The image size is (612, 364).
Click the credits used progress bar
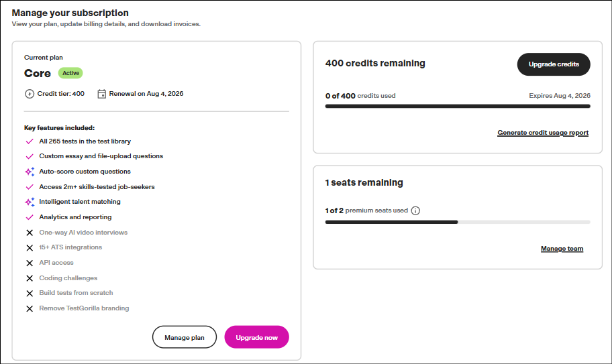(x=458, y=106)
